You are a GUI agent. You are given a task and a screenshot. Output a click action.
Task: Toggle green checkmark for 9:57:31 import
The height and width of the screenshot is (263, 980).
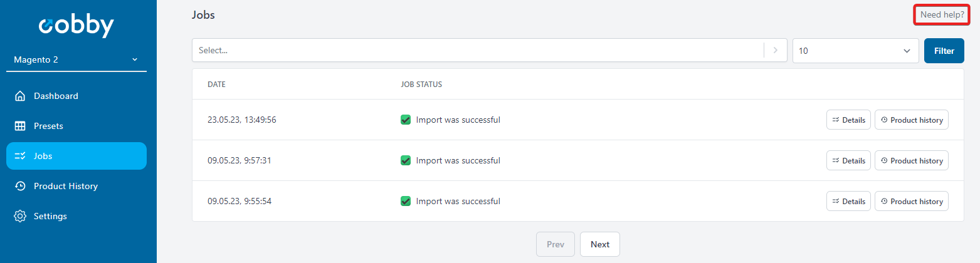(406, 160)
